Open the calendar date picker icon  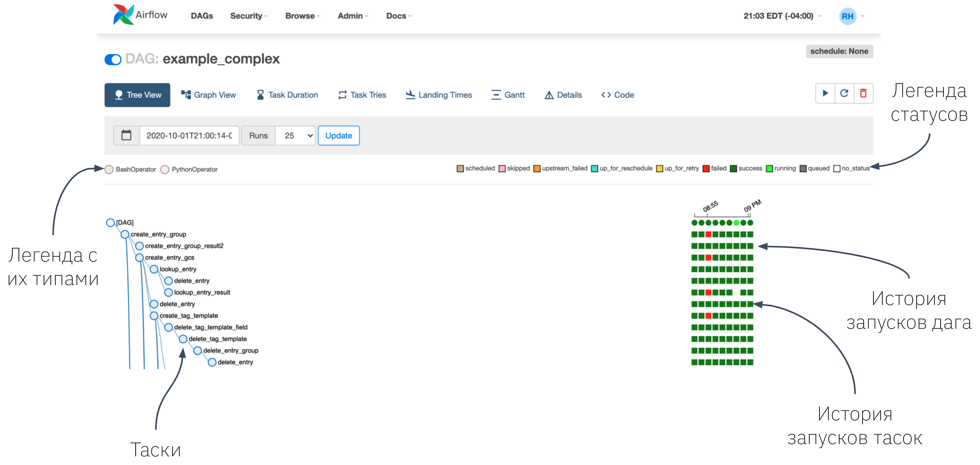pyautogui.click(x=126, y=136)
